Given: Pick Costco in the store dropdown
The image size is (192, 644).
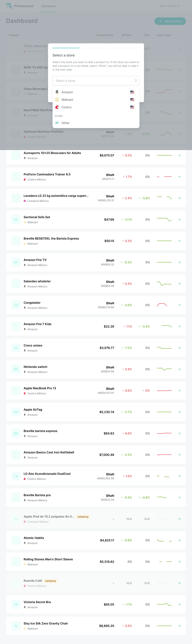Looking at the screenshot, I should point(66,107).
